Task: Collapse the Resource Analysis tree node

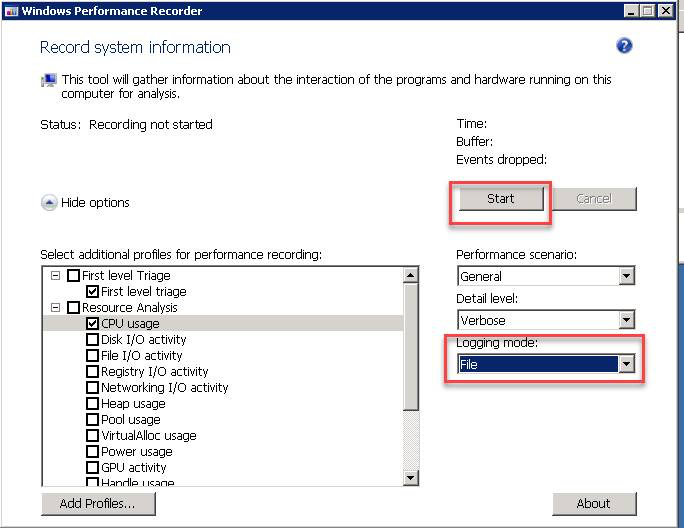Action: click(55, 308)
